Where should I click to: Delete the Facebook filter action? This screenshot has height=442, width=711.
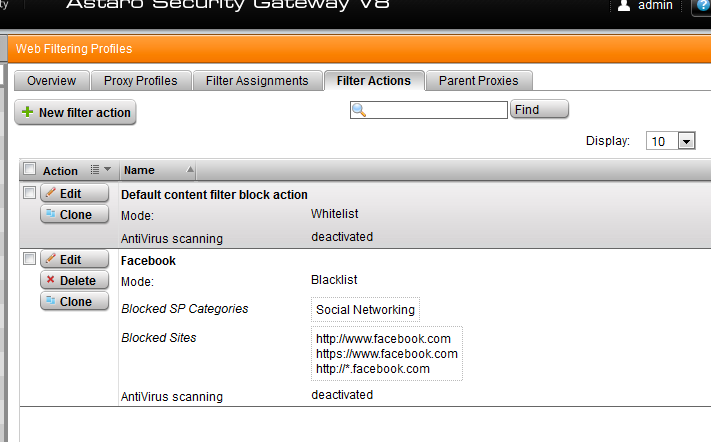click(x=75, y=281)
